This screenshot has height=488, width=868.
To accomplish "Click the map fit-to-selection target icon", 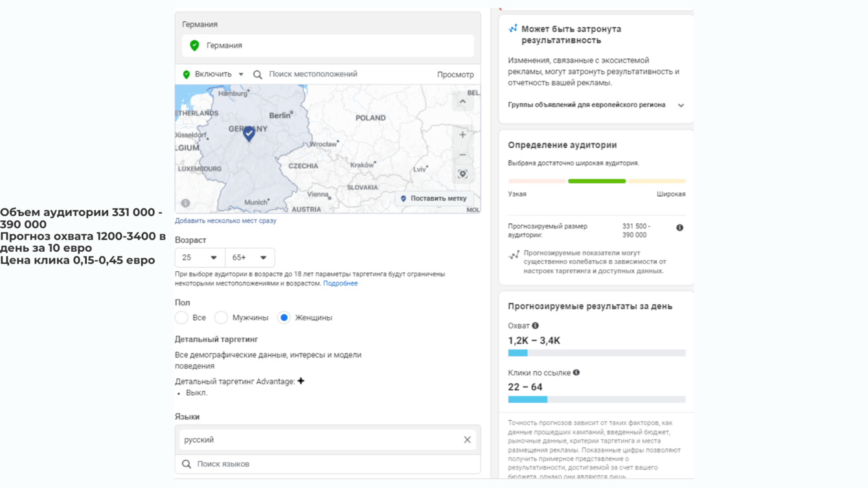I will [463, 174].
